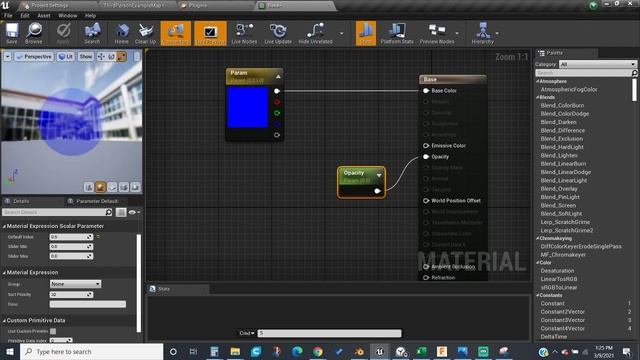Open the Asset menu
This screenshot has height=360, width=640.
pyautogui.click(x=44, y=16)
